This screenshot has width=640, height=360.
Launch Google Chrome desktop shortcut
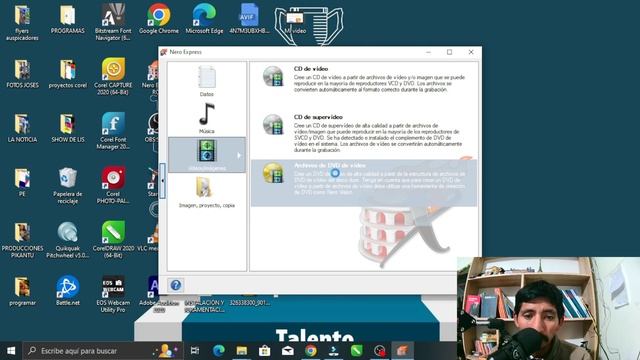pyautogui.click(x=158, y=20)
